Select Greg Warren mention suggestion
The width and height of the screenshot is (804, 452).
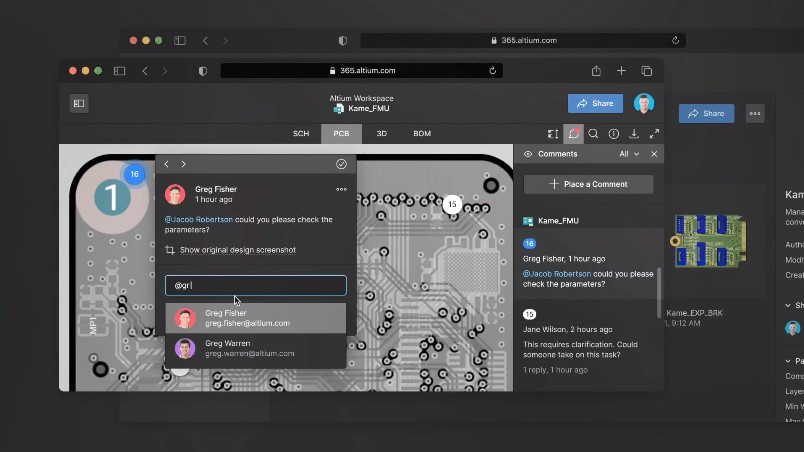coord(255,348)
